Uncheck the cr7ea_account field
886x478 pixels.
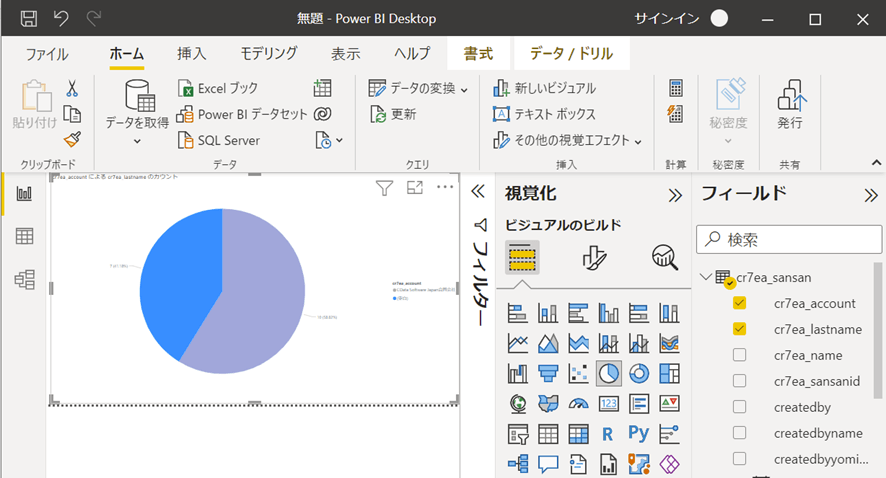point(739,303)
